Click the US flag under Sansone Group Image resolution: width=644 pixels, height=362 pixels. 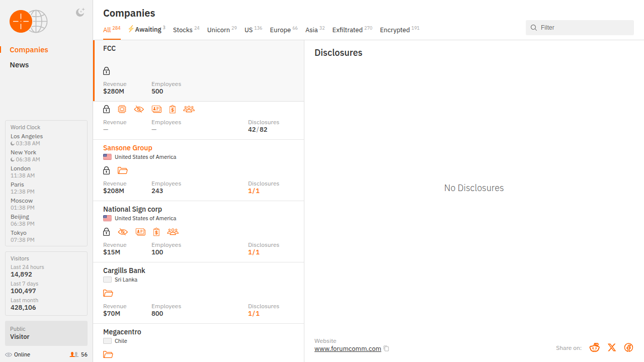click(x=107, y=157)
